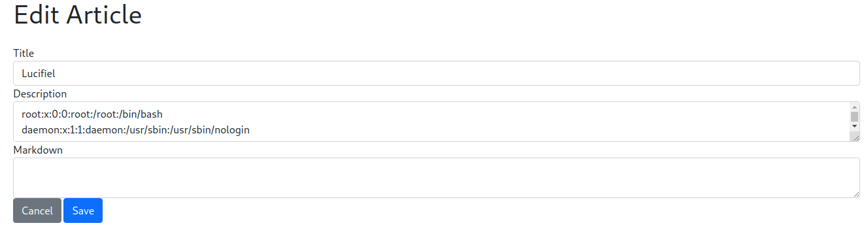Click the Edit Article heading
The height and width of the screenshot is (236, 868).
(78, 15)
